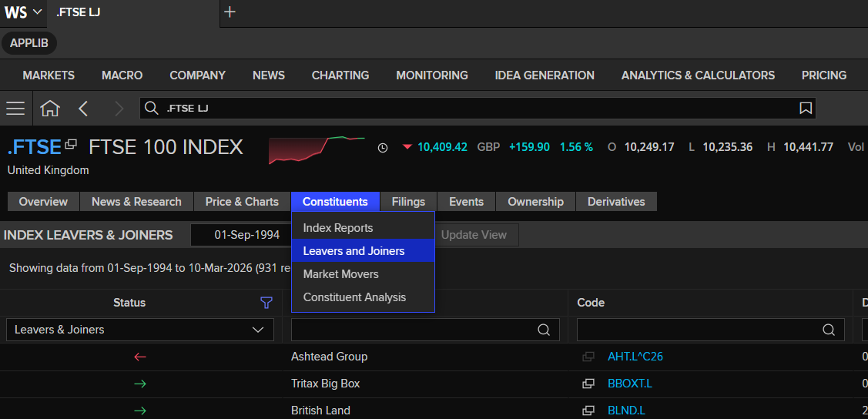Open the NEWS menu
The image size is (868, 419).
point(269,75)
